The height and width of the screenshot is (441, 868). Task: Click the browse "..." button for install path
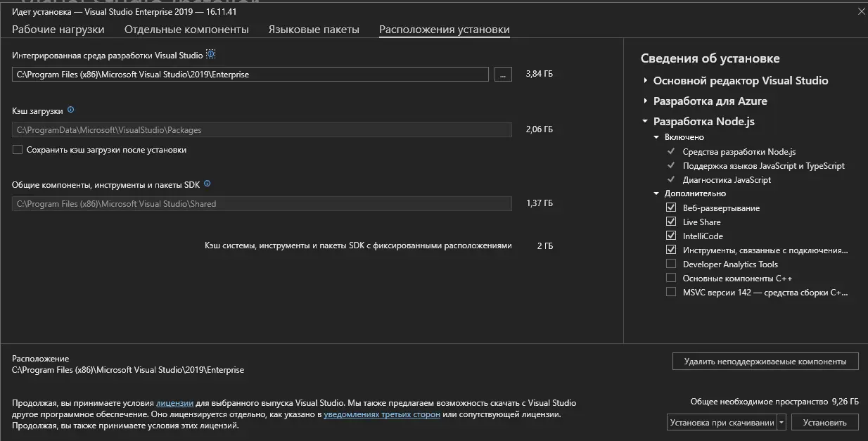[x=503, y=74]
